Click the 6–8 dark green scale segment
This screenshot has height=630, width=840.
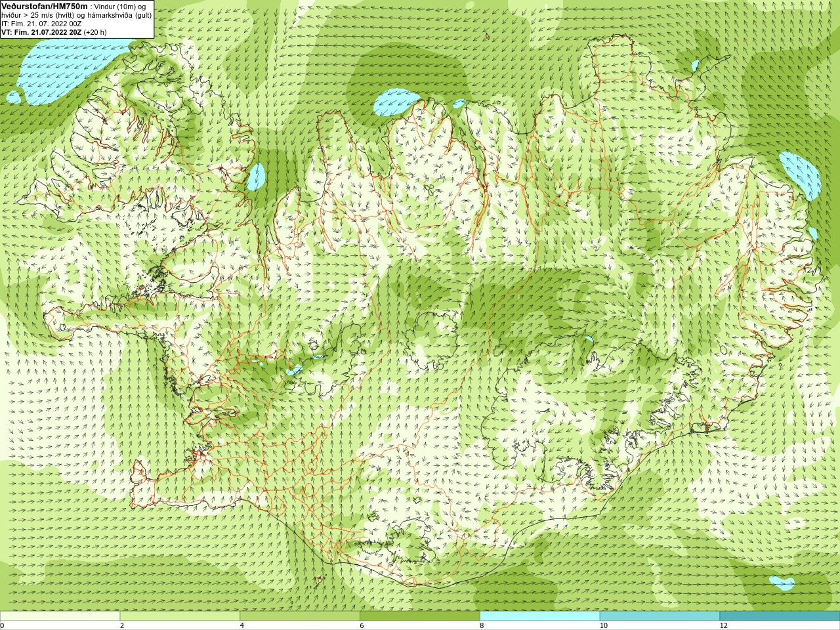point(420,616)
